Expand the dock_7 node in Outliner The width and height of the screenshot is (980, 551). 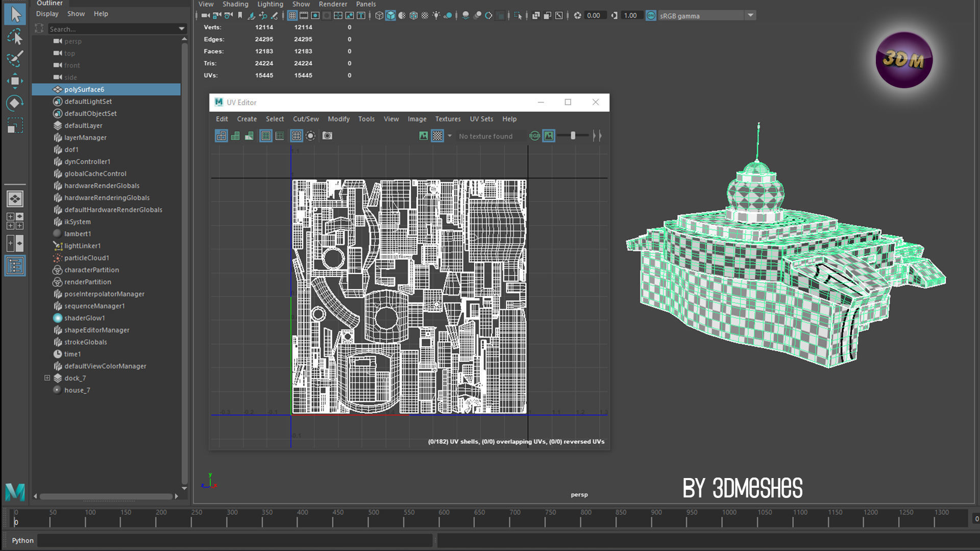(47, 378)
